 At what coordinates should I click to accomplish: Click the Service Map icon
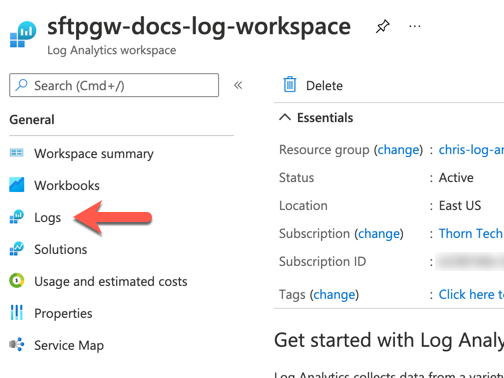[17, 344]
